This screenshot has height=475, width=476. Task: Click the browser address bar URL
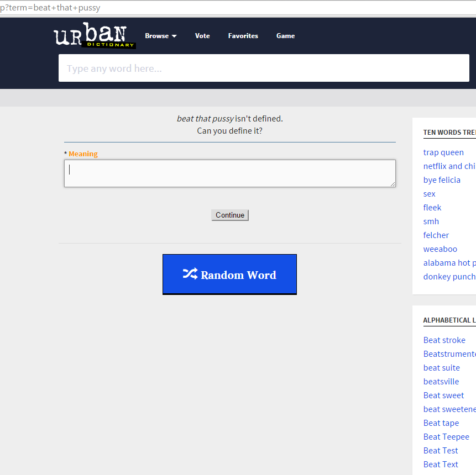[x=50, y=8]
